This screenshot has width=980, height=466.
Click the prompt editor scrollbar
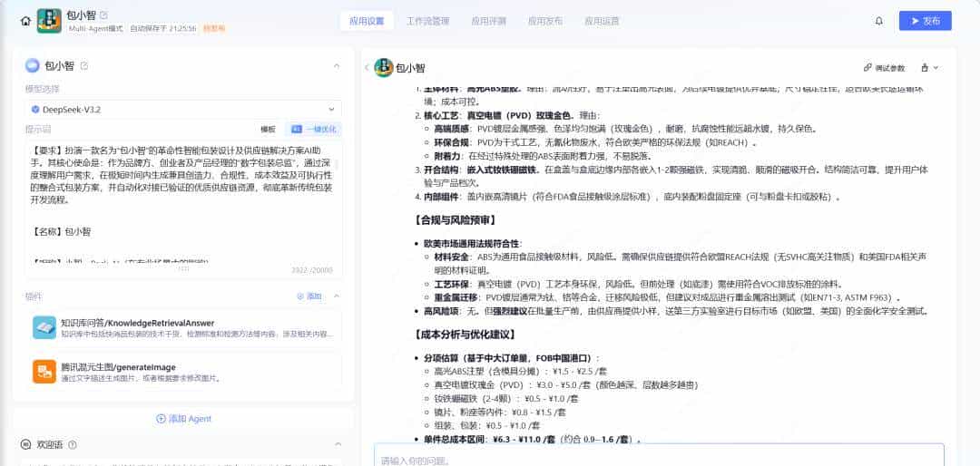337,166
